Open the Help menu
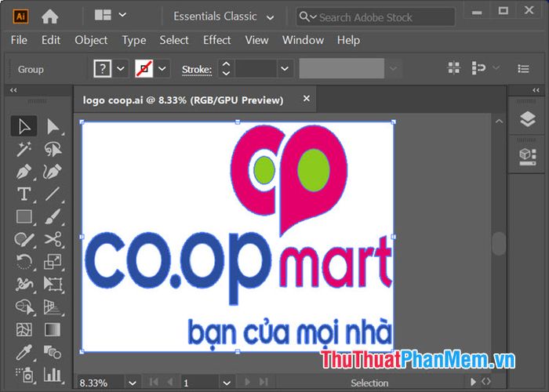The image size is (549, 392). tap(348, 40)
